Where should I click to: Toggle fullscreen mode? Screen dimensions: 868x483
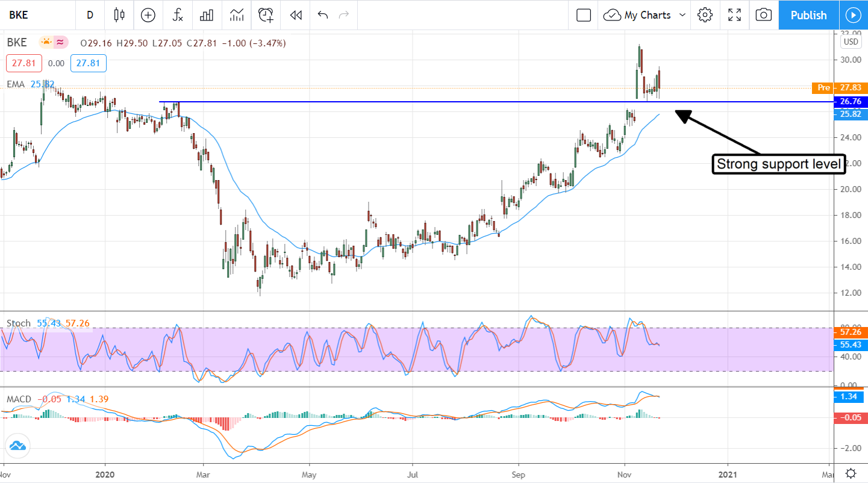[734, 15]
